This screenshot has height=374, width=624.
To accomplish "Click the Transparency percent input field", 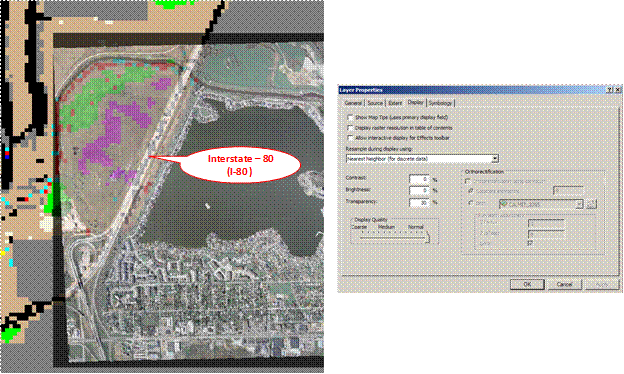I will pos(419,203).
